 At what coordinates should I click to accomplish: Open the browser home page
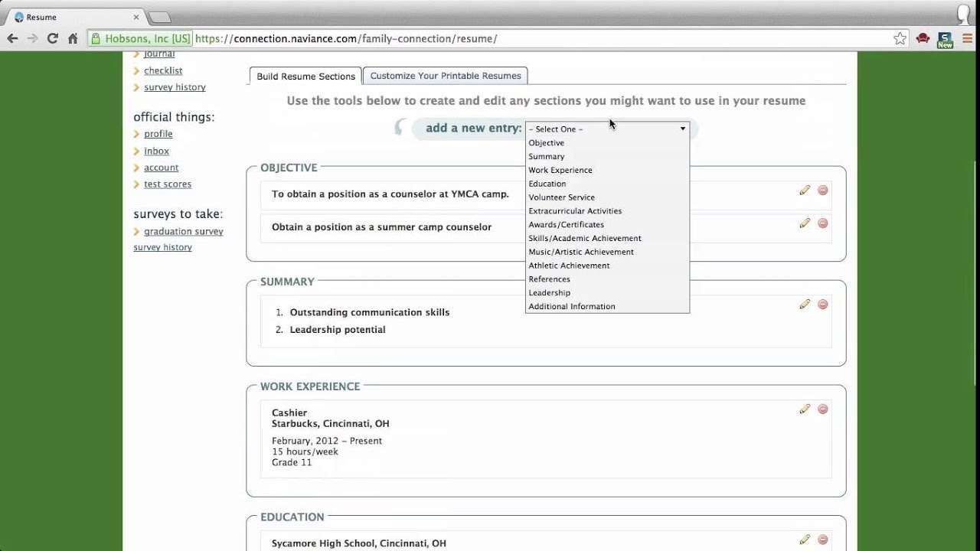click(73, 38)
